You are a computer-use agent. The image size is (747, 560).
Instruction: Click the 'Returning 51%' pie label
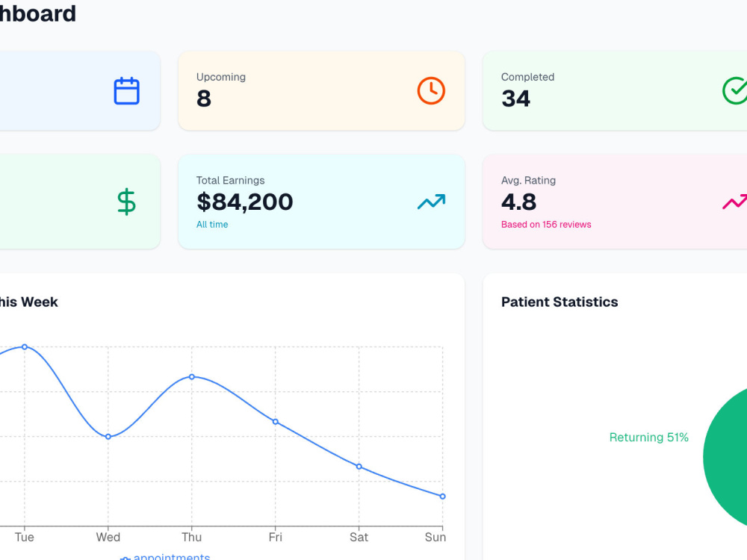click(x=649, y=437)
